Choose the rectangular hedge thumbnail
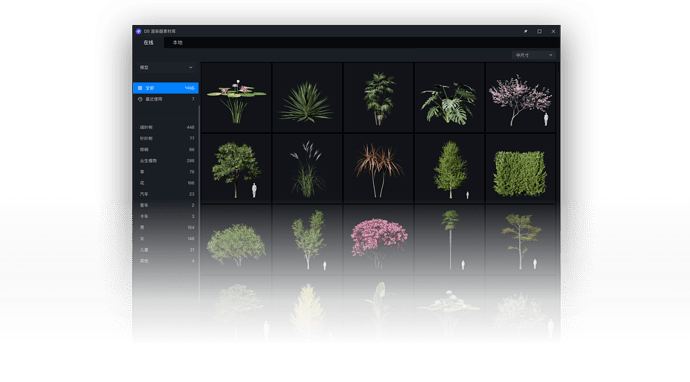Image resolution: width=690 pixels, height=382 pixels. [x=521, y=169]
